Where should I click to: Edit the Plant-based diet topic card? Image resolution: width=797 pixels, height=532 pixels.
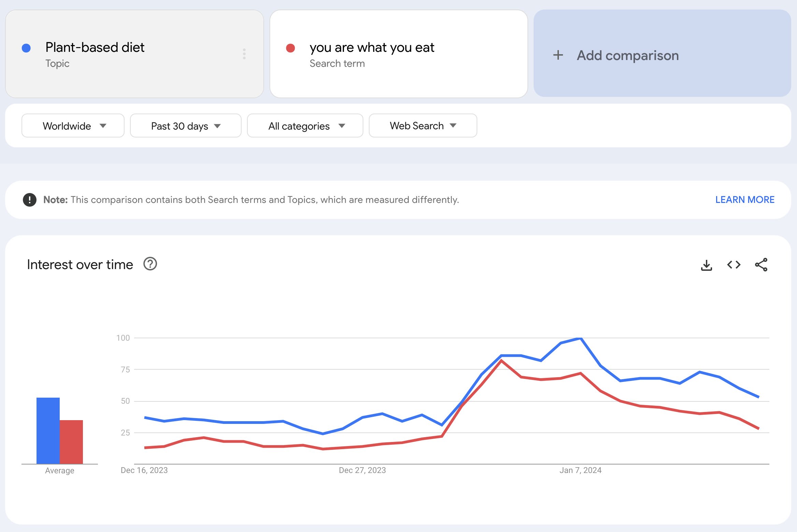point(95,48)
